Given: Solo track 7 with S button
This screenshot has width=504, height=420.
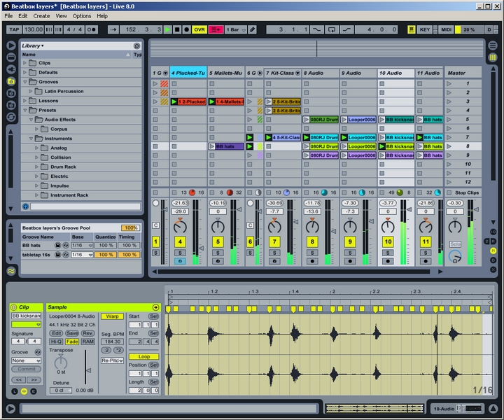Looking at the screenshot, I should [274, 253].
